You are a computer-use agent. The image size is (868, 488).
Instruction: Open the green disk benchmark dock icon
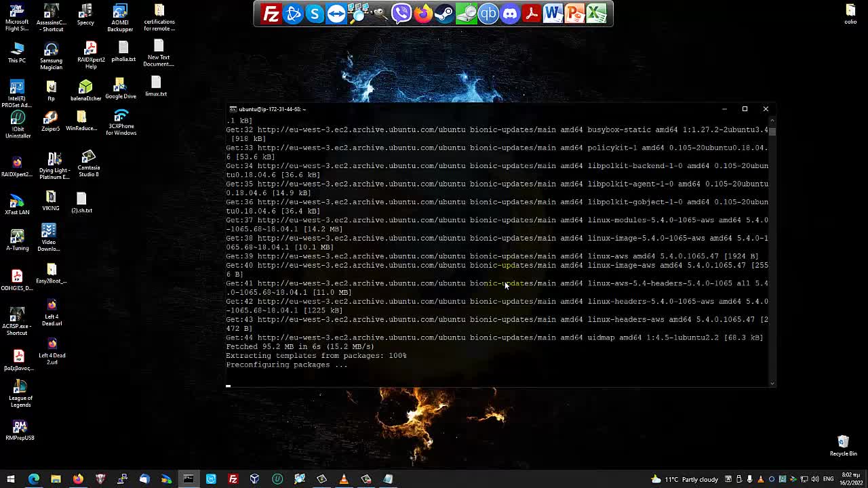467,14
